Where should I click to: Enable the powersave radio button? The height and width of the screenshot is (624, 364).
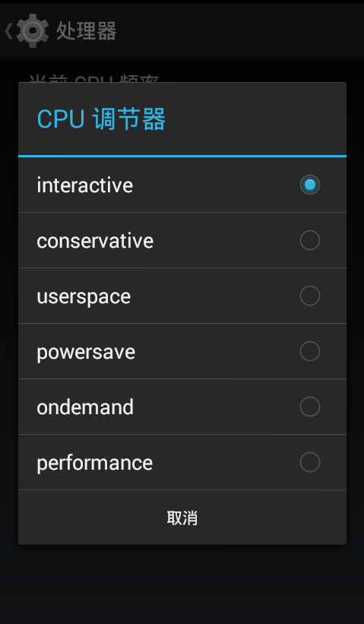pos(309,351)
